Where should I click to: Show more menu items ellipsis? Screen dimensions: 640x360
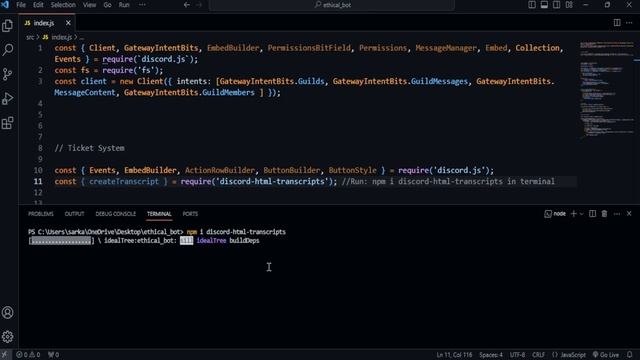[142, 5]
